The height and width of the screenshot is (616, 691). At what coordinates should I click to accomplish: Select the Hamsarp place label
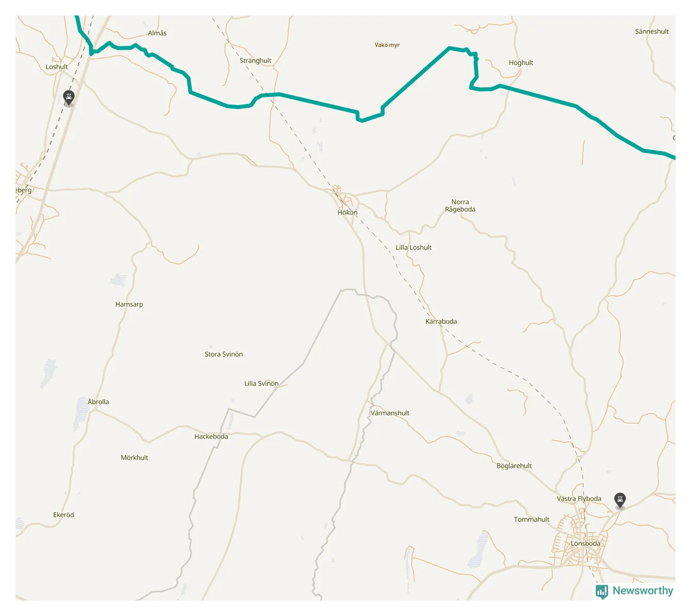(x=129, y=305)
